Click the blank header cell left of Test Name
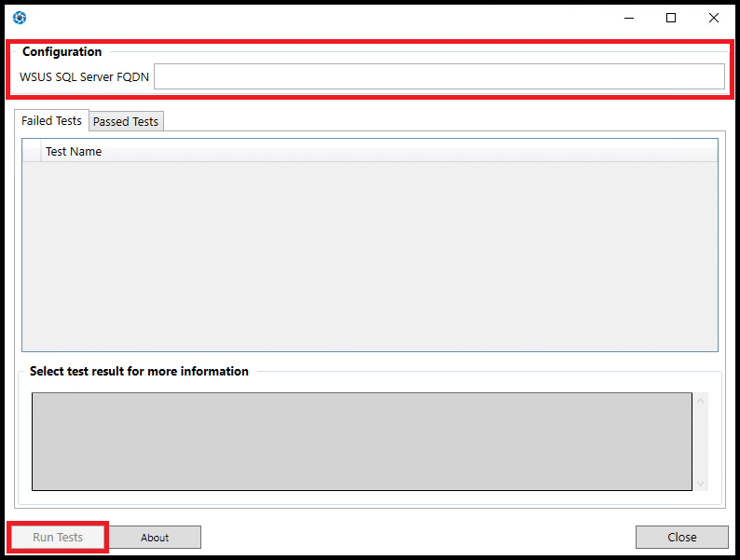Viewport: 740px width, 560px height. pos(32,151)
